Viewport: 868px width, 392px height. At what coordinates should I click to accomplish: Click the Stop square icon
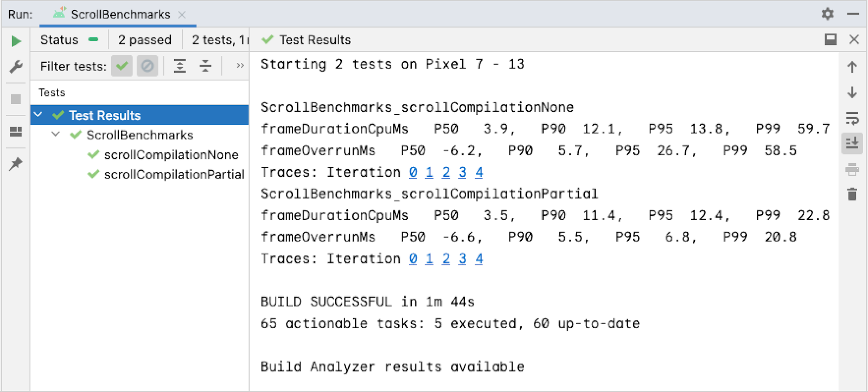[x=16, y=99]
